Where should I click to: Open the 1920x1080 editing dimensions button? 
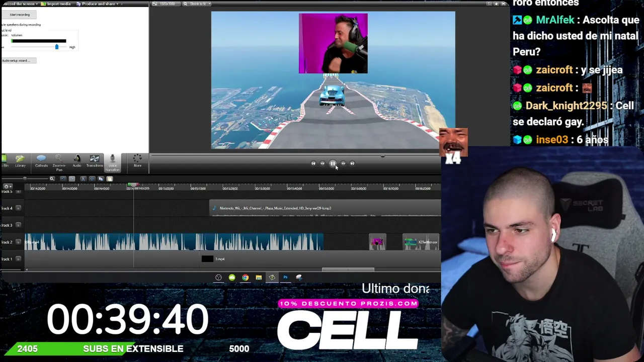pyautogui.click(x=165, y=4)
